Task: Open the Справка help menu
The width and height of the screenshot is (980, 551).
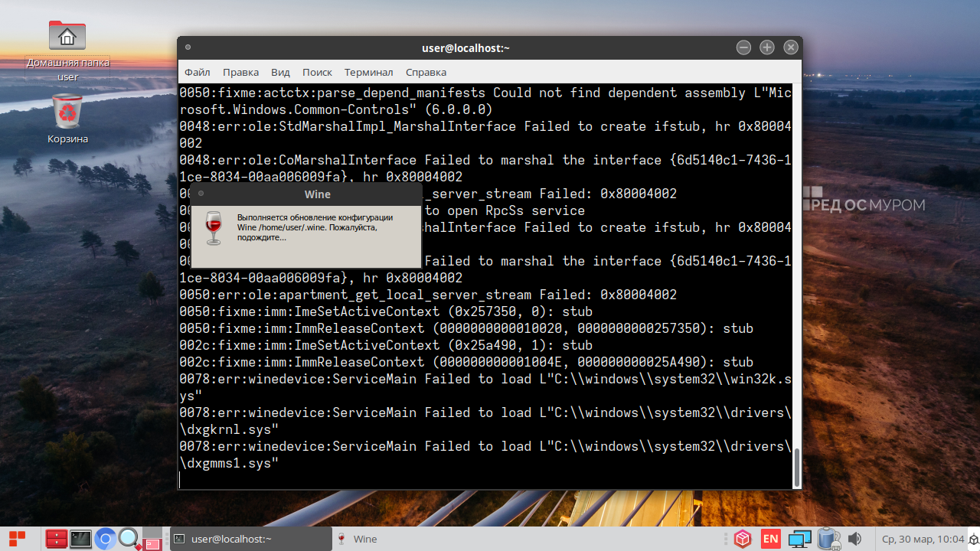Action: click(x=426, y=72)
